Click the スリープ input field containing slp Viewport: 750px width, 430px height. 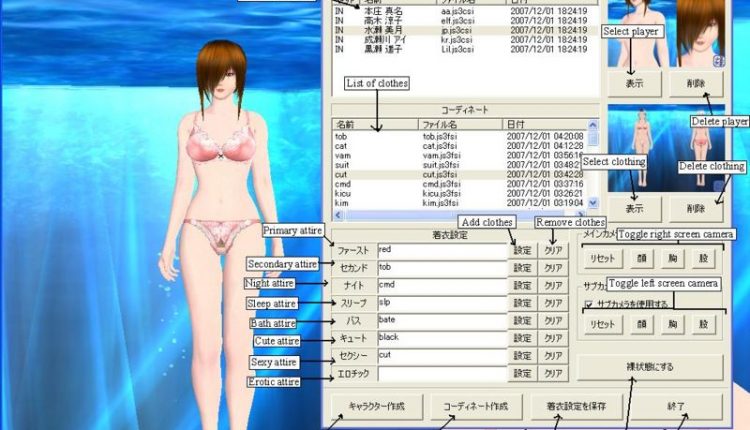tap(442, 303)
